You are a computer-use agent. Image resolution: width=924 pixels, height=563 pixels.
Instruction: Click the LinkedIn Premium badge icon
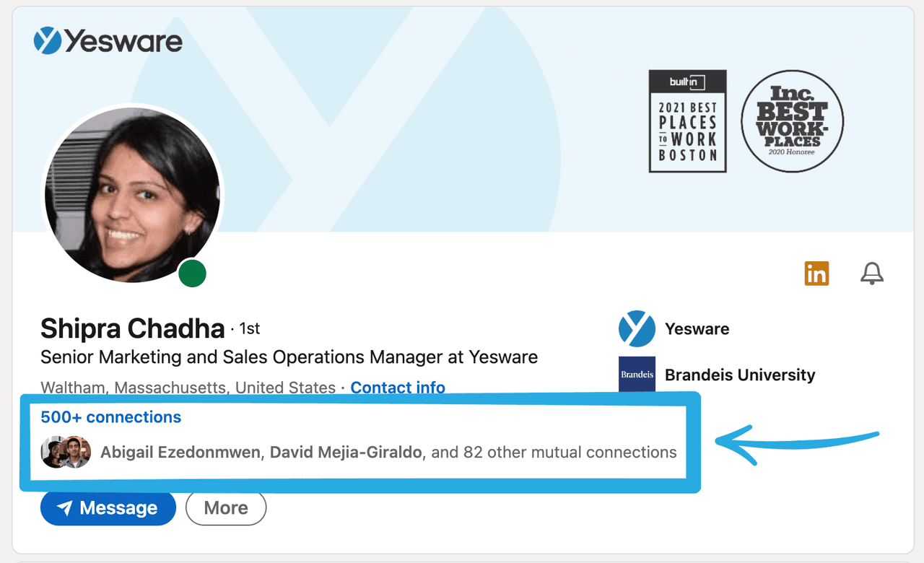pyautogui.click(x=816, y=274)
